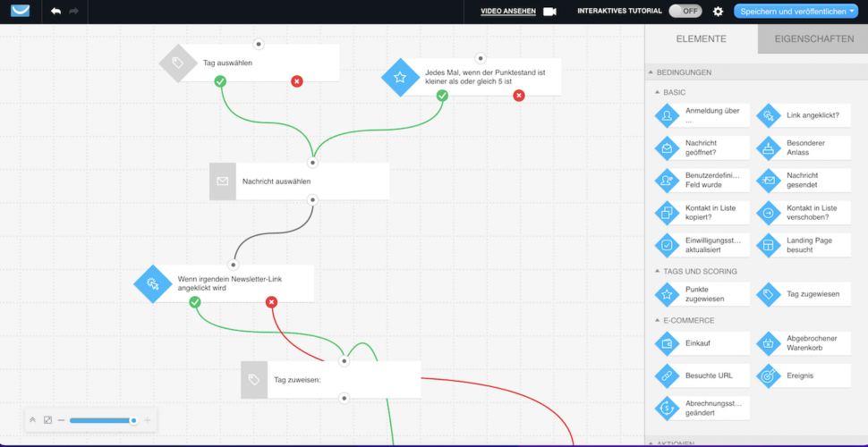Pick the Einkauf wallet icon
Screen dimensions: 868x447
click(667, 343)
